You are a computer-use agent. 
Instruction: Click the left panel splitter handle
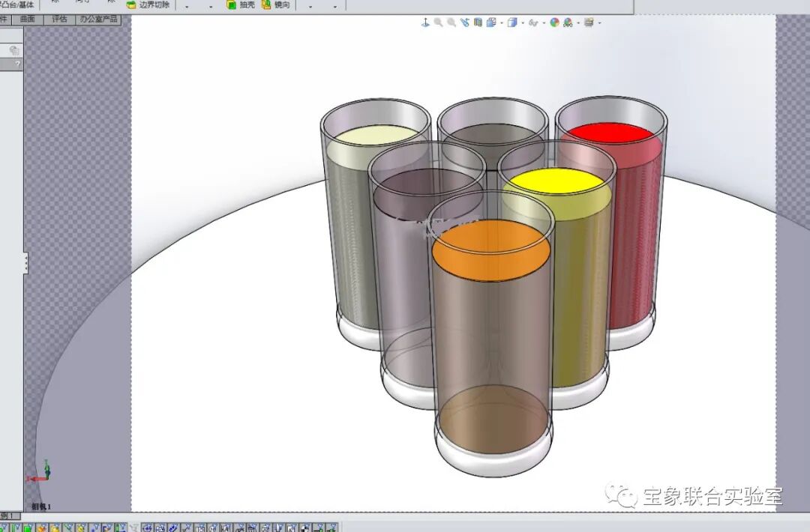pos(25,263)
